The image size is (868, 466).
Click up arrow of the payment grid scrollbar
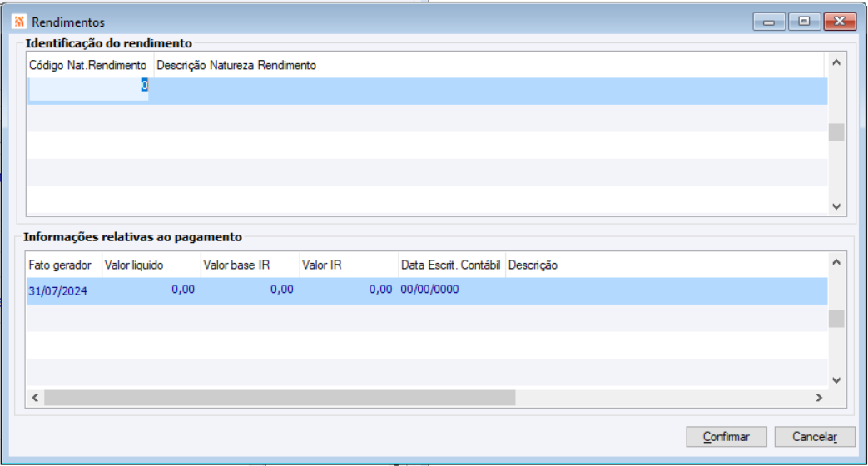click(836, 262)
